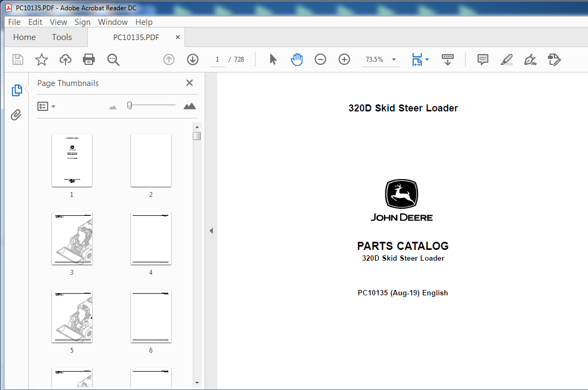This screenshot has height=390, width=588.
Task: Click the PC10135 (Aug-19) English text
Action: 403,293
